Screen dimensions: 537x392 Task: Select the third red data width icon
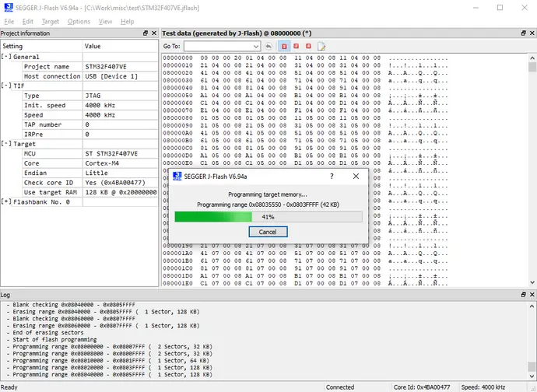(x=308, y=47)
